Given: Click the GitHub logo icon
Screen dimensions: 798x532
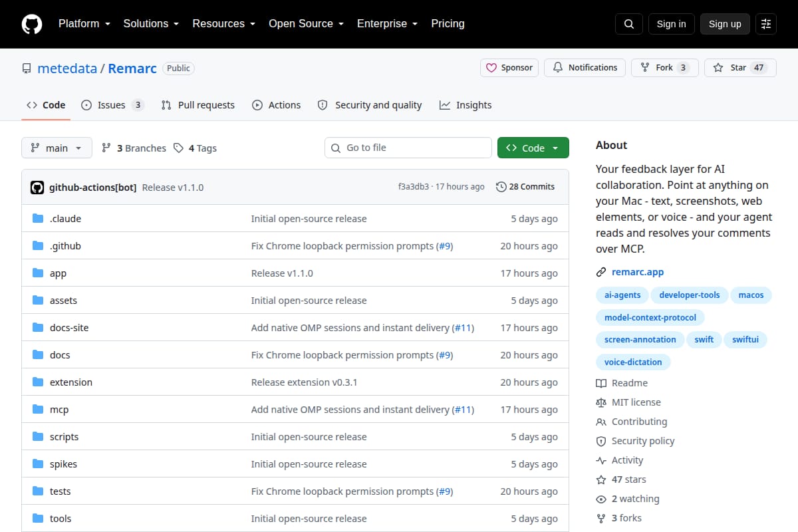Looking at the screenshot, I should pos(32,24).
